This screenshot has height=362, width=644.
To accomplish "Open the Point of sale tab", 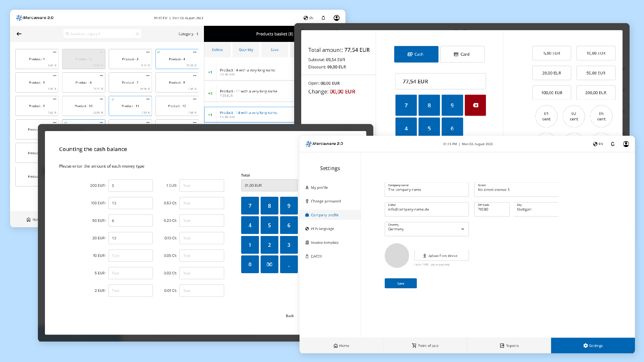I will point(425,346).
